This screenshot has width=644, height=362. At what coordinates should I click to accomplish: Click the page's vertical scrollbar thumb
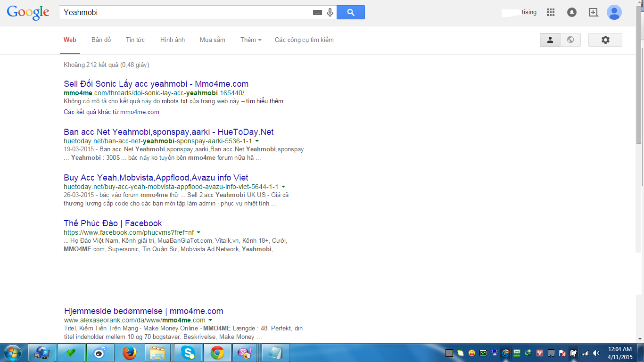click(x=640, y=75)
